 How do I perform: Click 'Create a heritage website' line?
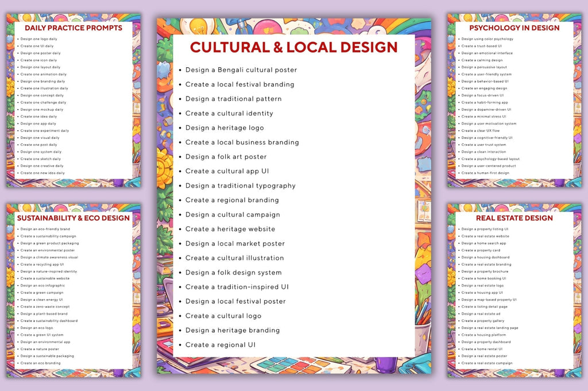(x=230, y=229)
